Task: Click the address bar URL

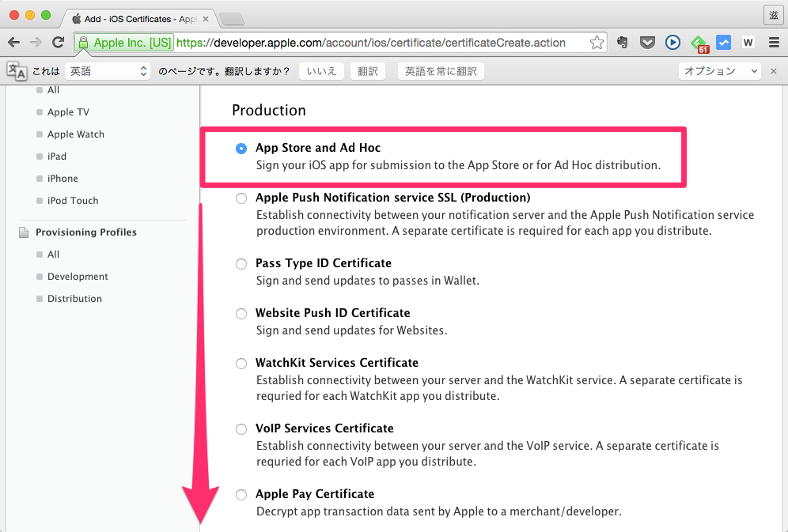Action: 371,43
